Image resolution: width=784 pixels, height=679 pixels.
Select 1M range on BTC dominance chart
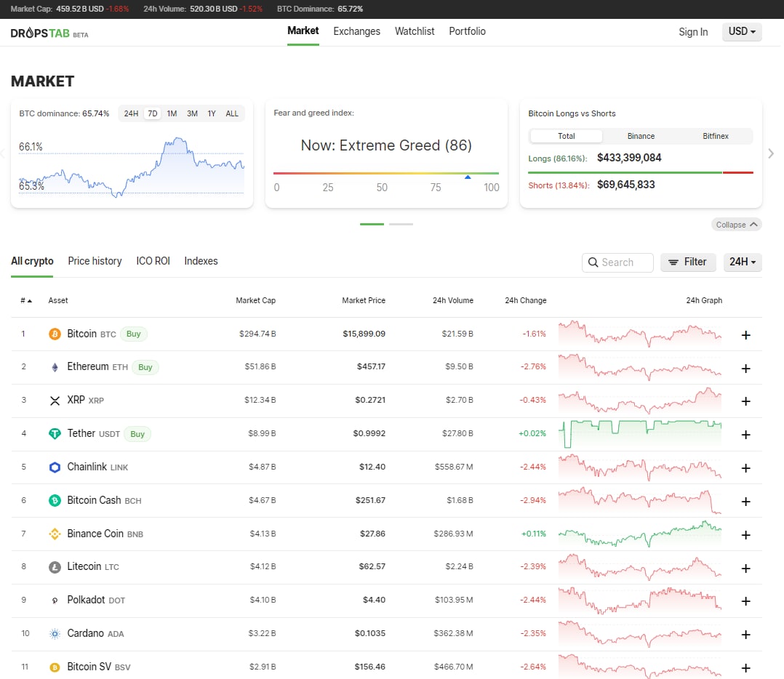[x=172, y=113]
